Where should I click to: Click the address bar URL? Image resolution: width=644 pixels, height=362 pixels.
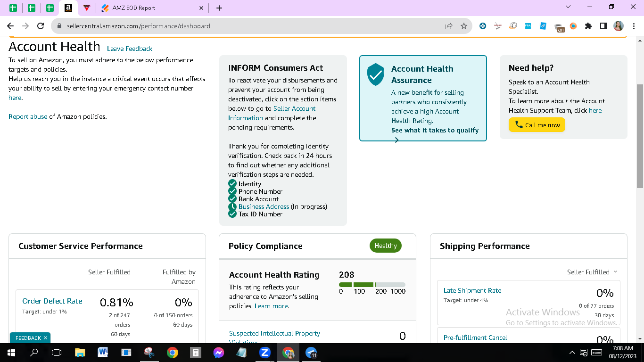(x=139, y=26)
